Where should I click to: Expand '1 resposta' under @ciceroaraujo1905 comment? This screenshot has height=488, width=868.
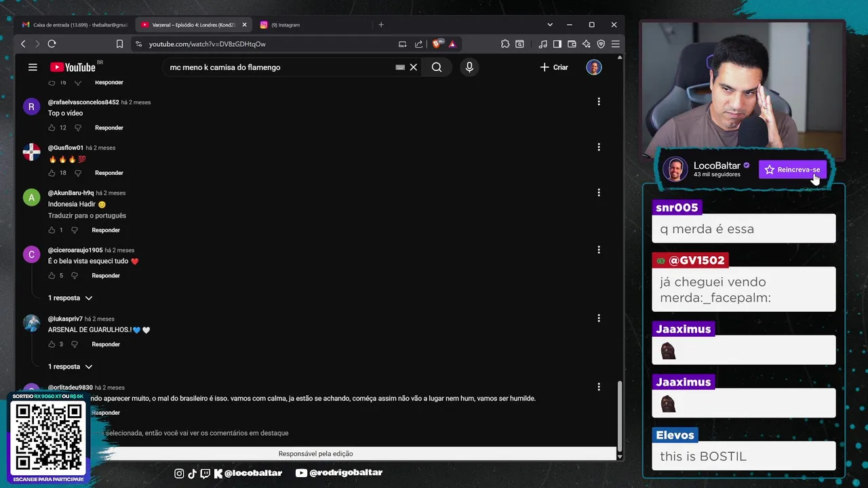click(x=70, y=298)
